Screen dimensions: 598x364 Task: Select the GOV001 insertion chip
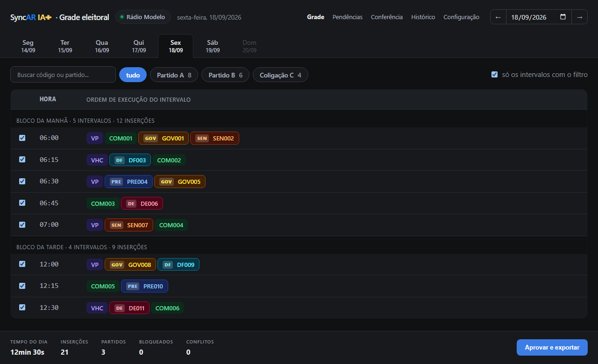[x=164, y=138]
